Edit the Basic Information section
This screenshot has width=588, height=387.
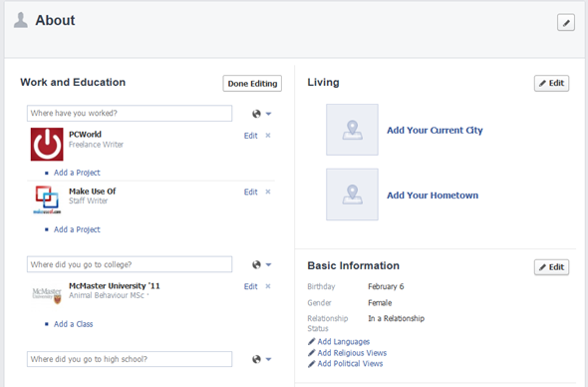coord(552,267)
